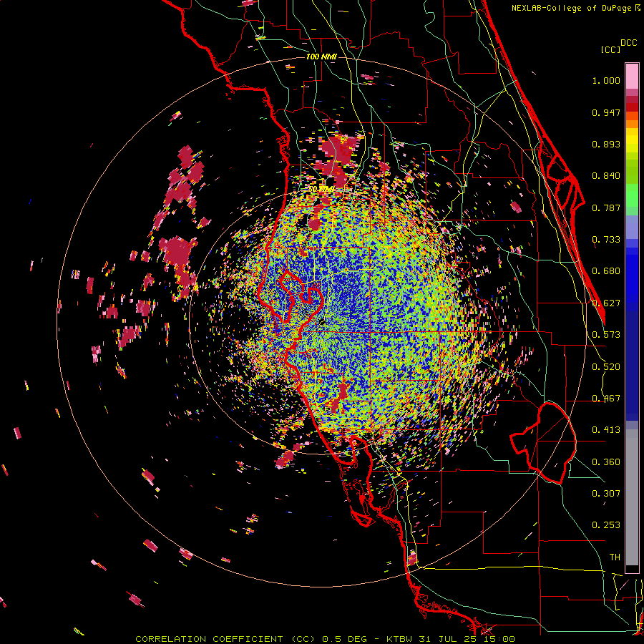Click the 0.573 scale value

pos(606,335)
